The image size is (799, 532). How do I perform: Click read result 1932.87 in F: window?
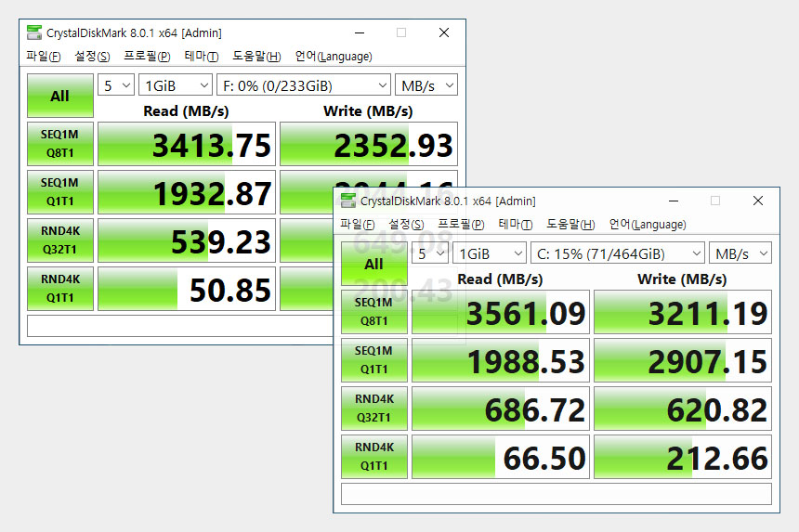click(187, 192)
